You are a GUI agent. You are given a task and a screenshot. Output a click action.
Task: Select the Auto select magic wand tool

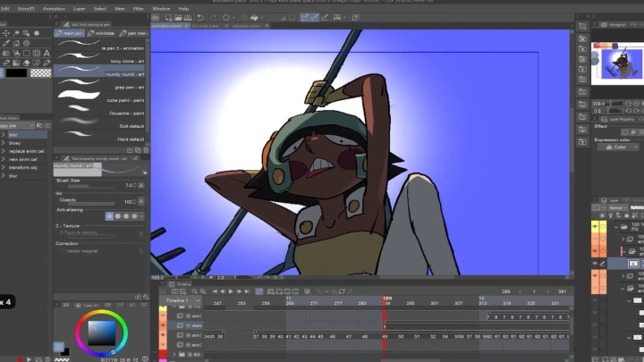16,33
